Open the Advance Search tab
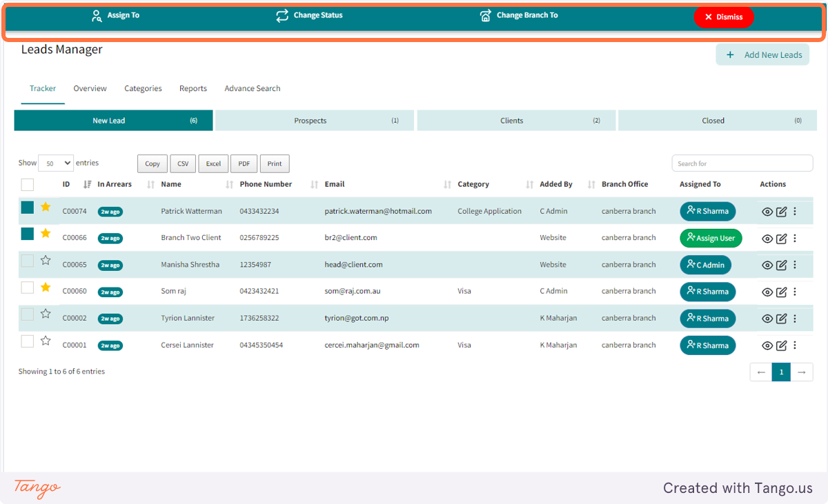 pos(253,88)
